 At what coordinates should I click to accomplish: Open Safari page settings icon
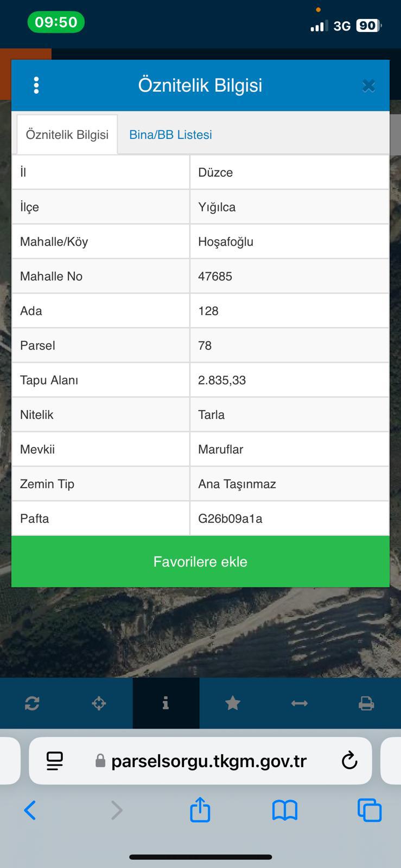point(55,761)
